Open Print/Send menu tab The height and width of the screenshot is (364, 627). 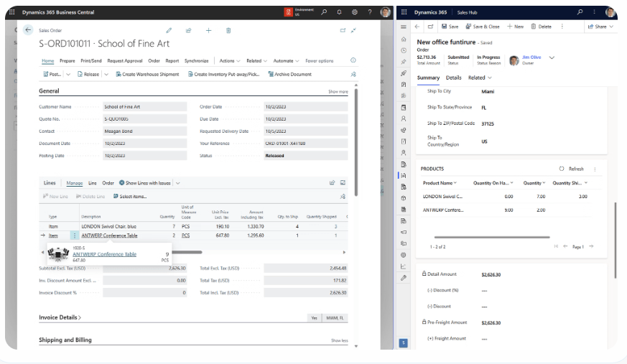tap(90, 61)
